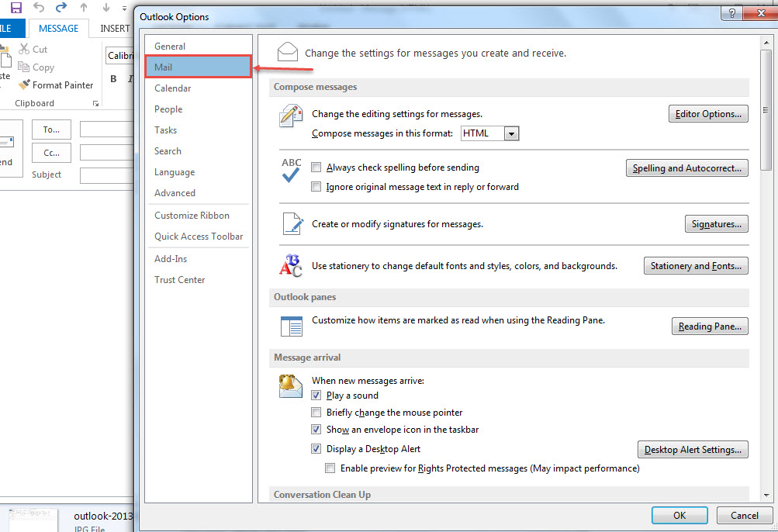
Task: Click the Redo arrow icon
Action: click(61, 8)
